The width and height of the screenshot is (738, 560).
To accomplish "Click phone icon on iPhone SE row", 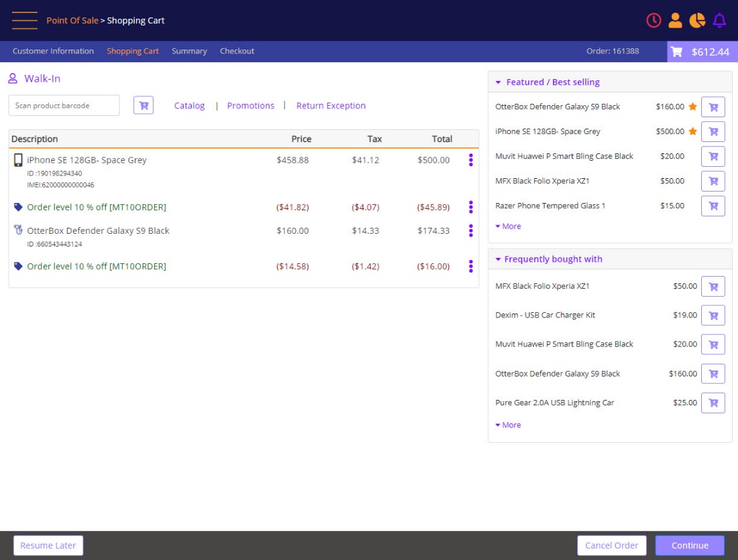I will point(18,160).
